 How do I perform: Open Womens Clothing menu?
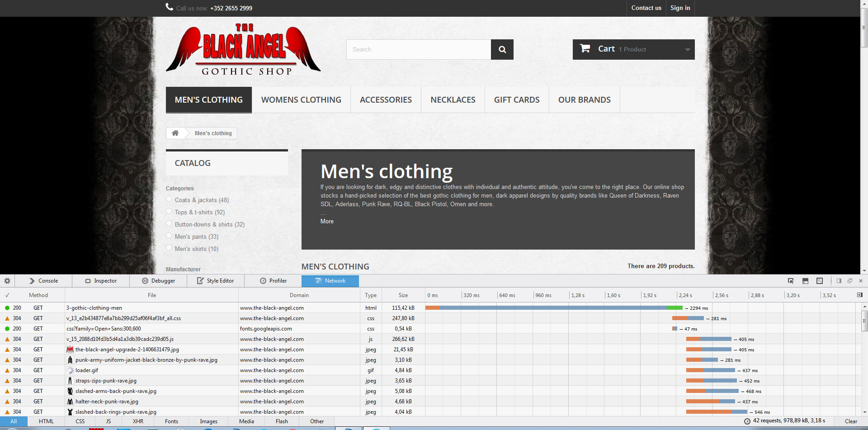coord(301,100)
